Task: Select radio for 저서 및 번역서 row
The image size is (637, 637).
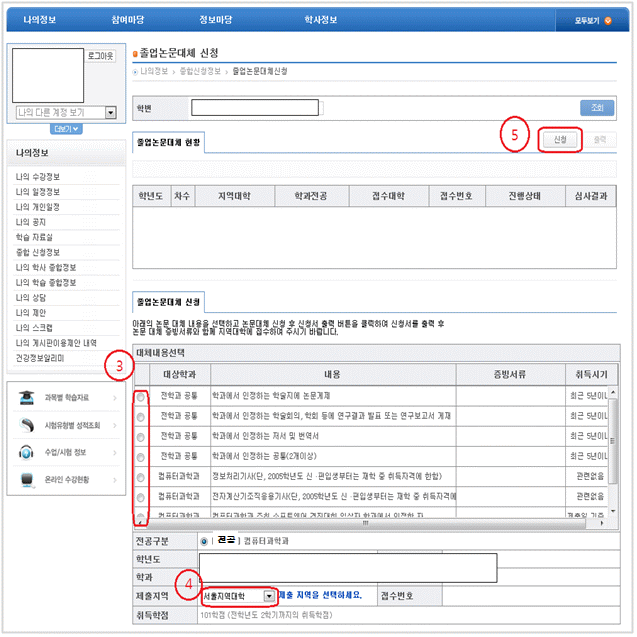Action: [140, 437]
